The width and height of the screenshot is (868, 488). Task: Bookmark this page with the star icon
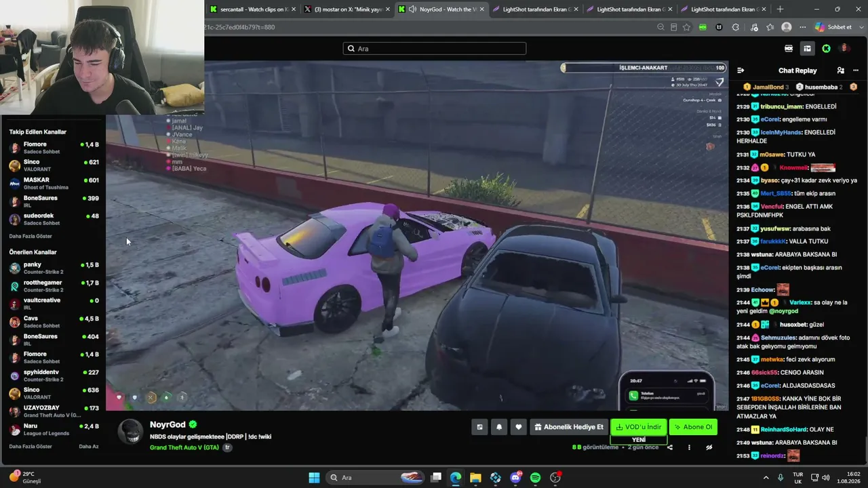686,27
